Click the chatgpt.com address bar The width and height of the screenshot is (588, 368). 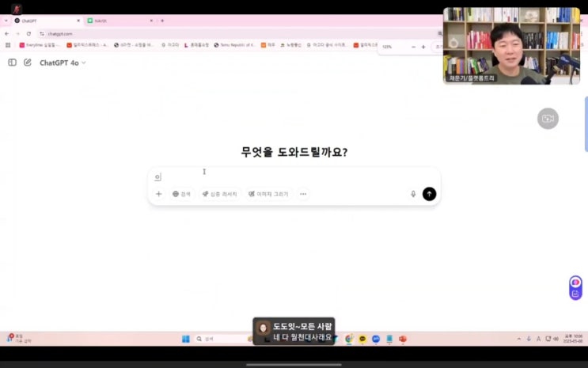tap(240, 34)
